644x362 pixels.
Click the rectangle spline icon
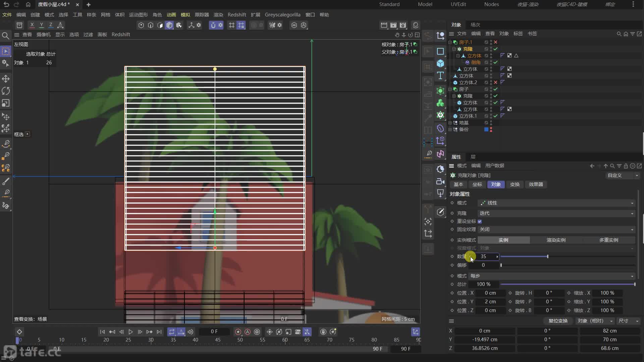[x=440, y=51]
